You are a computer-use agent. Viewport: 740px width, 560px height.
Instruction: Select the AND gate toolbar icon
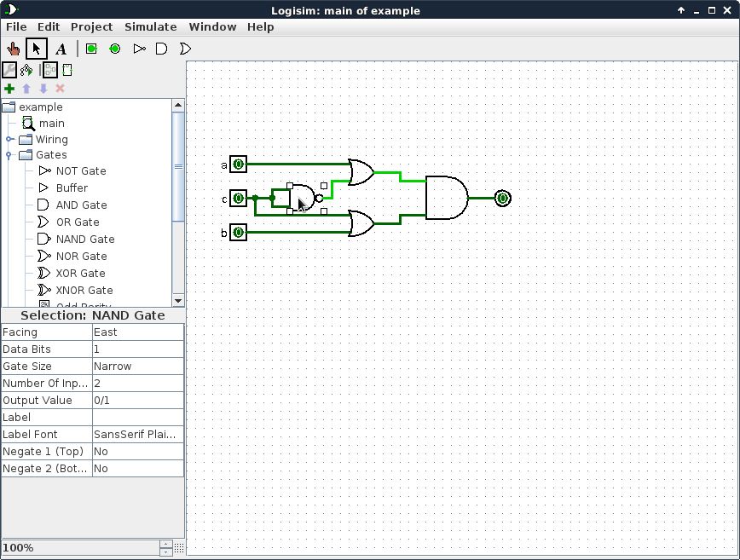pos(161,49)
